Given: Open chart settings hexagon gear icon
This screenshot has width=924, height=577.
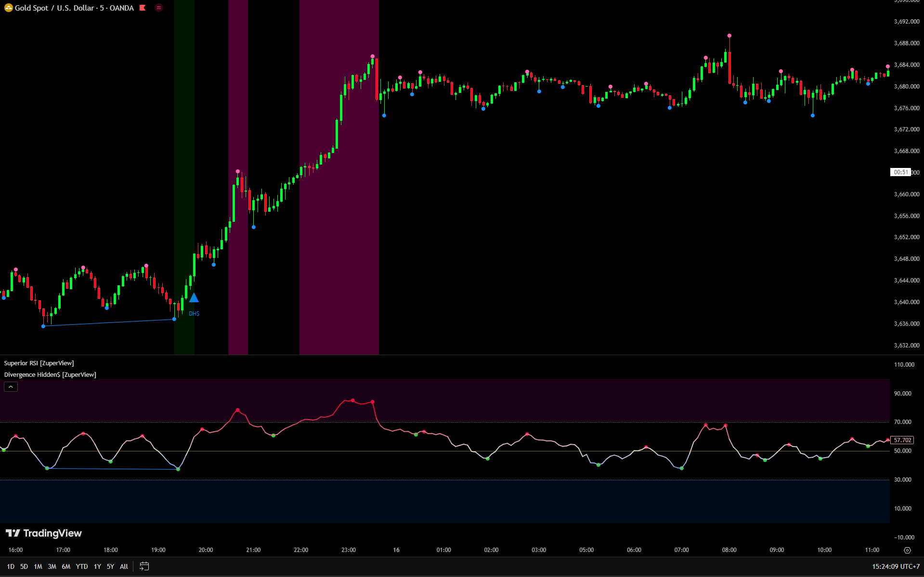Looking at the screenshot, I should tap(907, 550).
